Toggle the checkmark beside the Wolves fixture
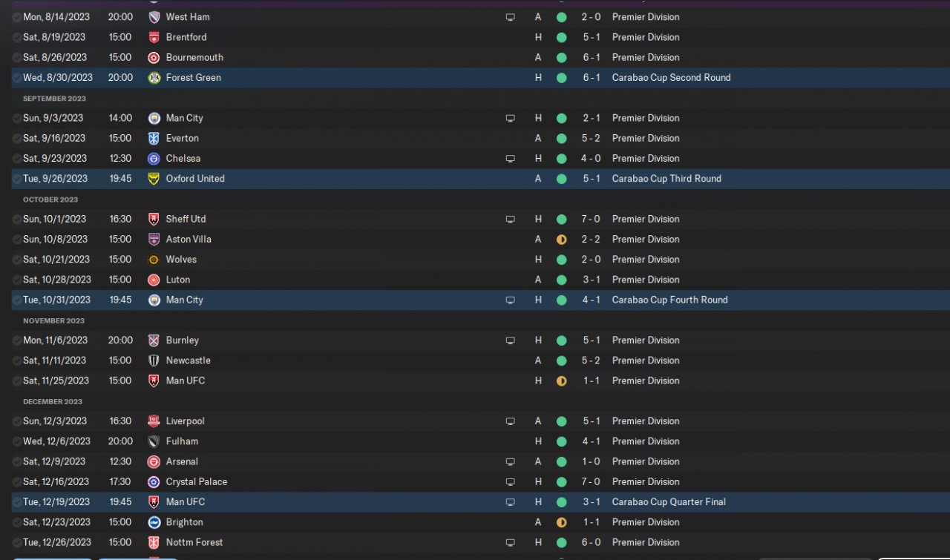 coord(17,260)
